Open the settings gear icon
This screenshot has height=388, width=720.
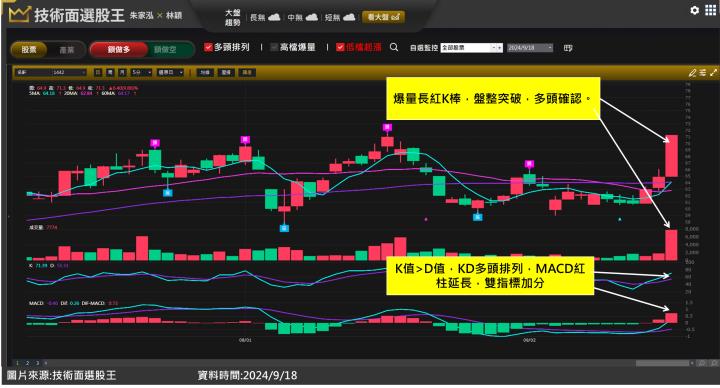(x=694, y=10)
